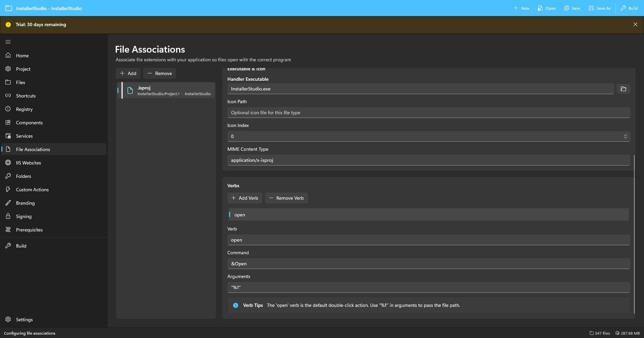The image size is (644, 338).
Task: Select the Registry sidebar icon
Action: point(8,109)
